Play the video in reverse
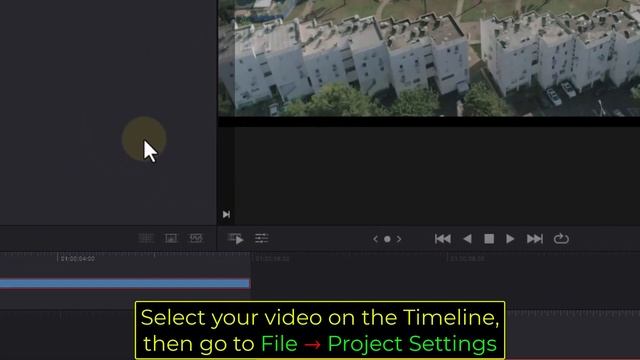This screenshot has height=360, width=640. coord(467,239)
